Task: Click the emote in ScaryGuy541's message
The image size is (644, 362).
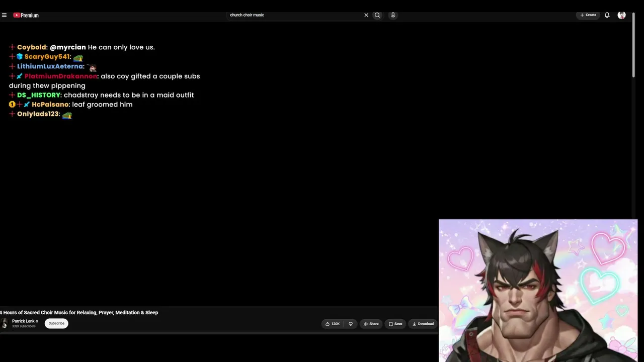Action: point(78,58)
